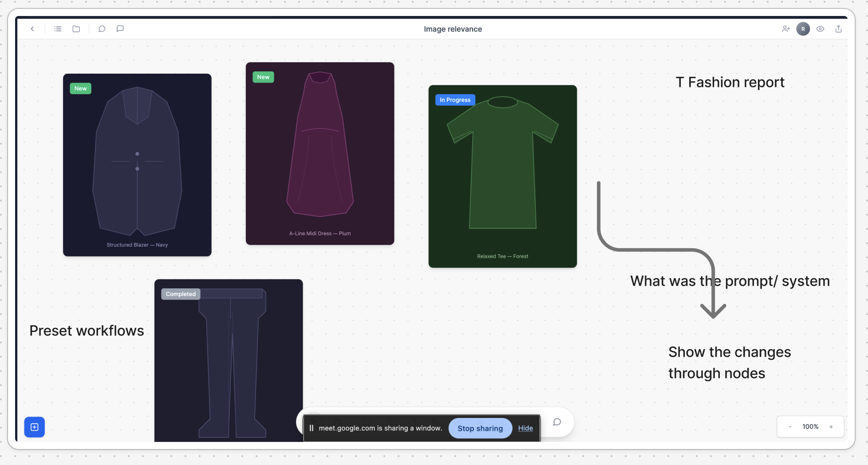This screenshot has width=868, height=465.
Task: Click the back chevron in the toolbar
Action: (x=32, y=29)
